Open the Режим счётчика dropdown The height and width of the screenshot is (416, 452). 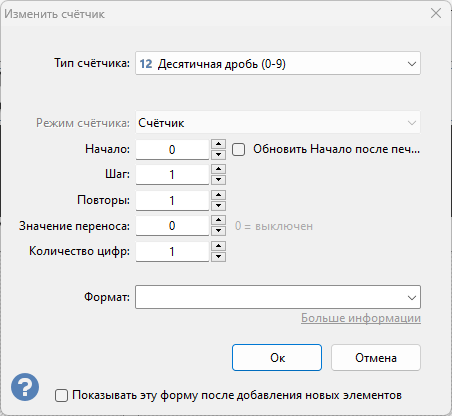pyautogui.click(x=278, y=123)
